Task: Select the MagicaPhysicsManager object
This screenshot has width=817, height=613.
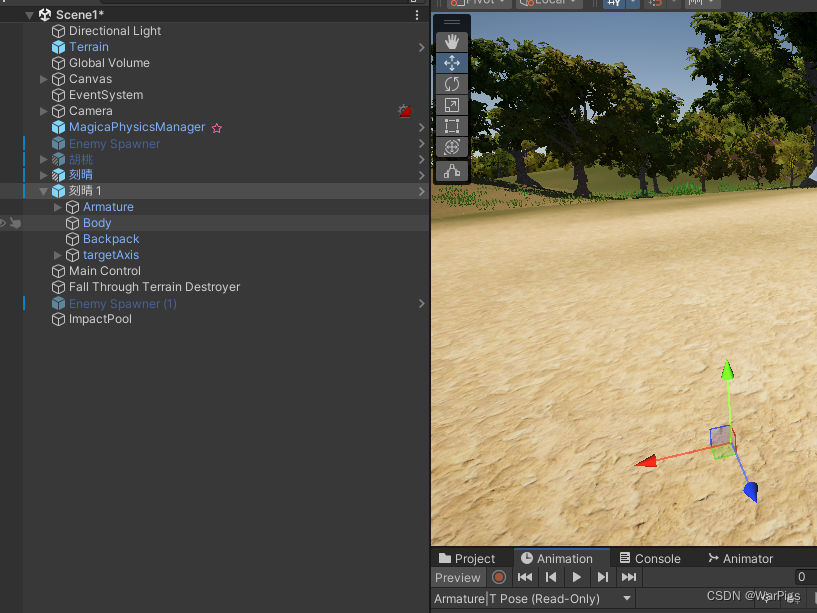Action: pyautogui.click(x=137, y=127)
